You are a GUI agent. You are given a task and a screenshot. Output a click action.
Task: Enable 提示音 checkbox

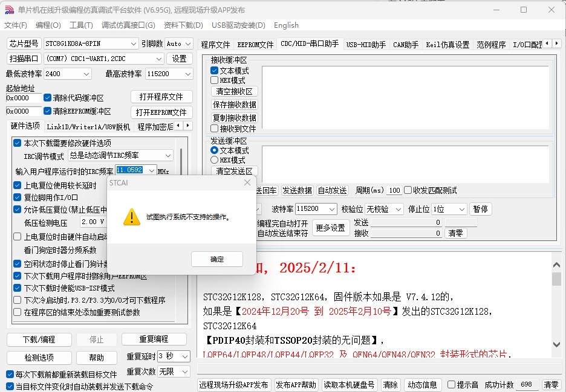tap(451, 385)
